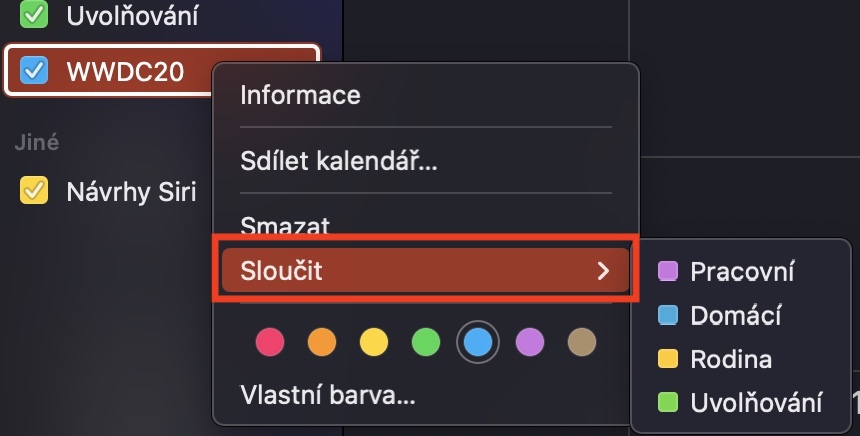Open Vlastní barva… custom color option
This screenshot has height=436, width=860.
[x=327, y=394]
